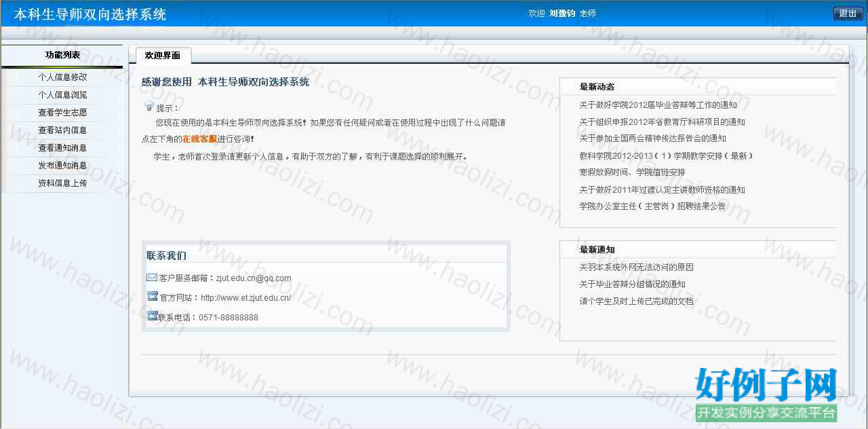Open 教科学院2012-2013学期教学安排 news item
This screenshot has height=429, width=868.
click(666, 155)
